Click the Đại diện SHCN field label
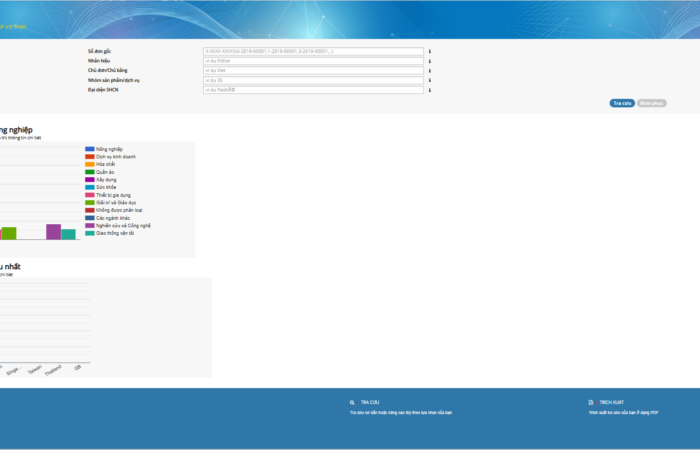 tap(103, 90)
